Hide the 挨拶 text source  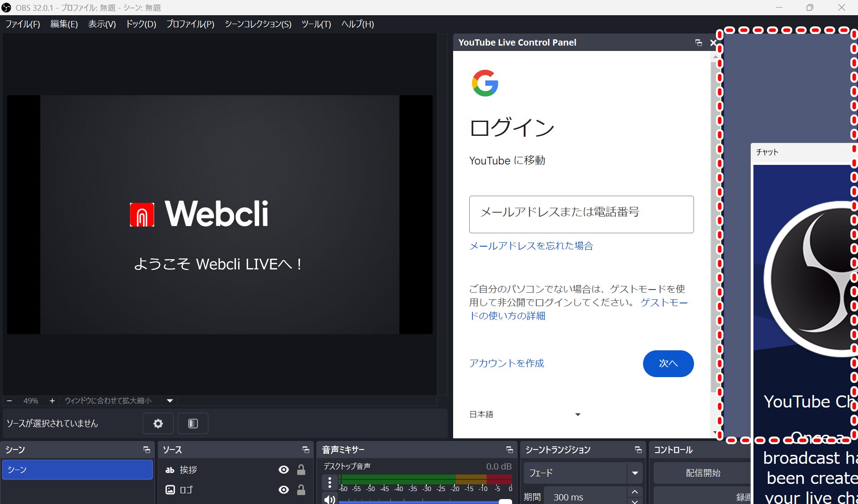coord(284,470)
